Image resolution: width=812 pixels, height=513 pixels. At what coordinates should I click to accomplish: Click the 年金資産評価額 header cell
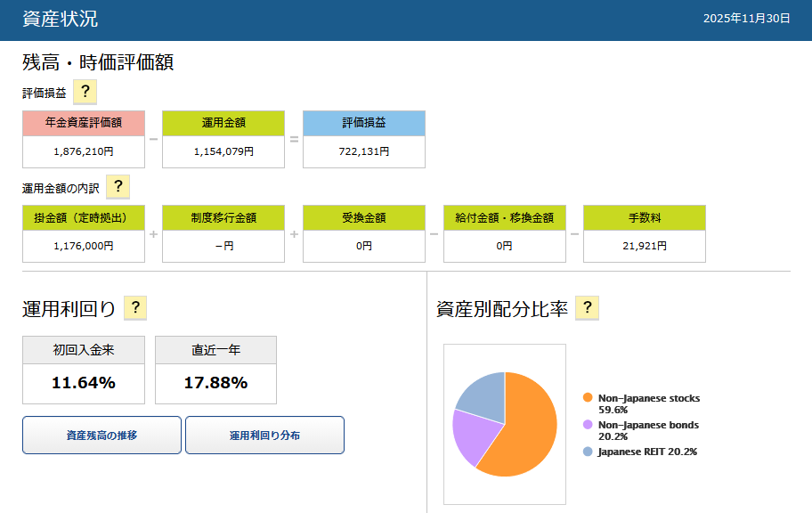84,123
